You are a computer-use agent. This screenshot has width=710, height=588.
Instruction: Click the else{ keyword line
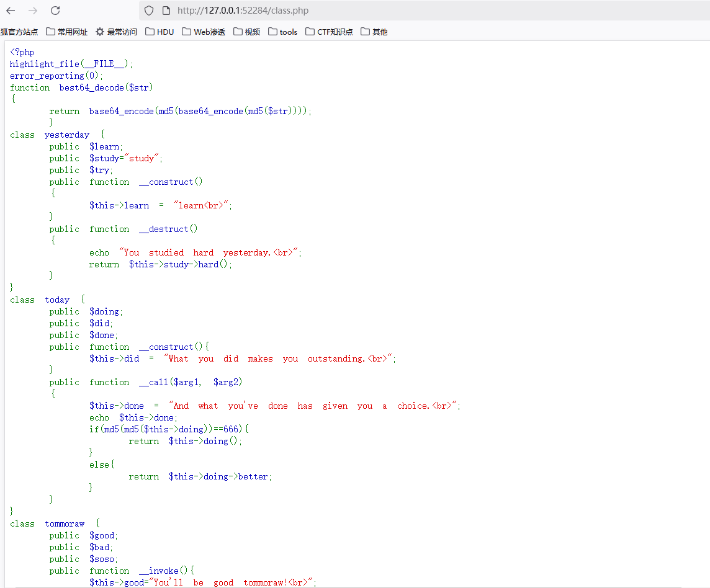tap(102, 465)
